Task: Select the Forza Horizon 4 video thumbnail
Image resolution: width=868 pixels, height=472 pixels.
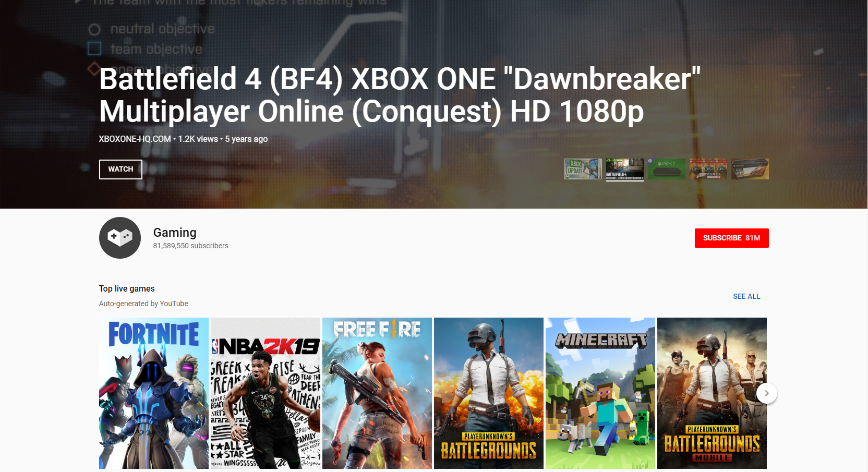Action: pyautogui.click(x=708, y=169)
